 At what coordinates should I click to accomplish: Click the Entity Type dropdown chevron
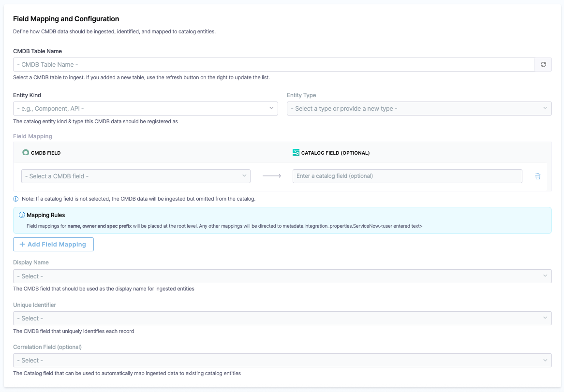point(546,108)
